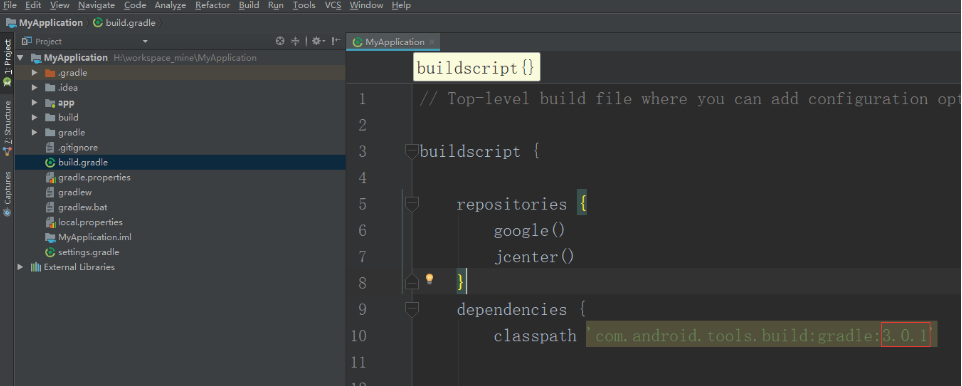Click the settings.gradle file icon
The image size is (962, 386).
click(50, 252)
